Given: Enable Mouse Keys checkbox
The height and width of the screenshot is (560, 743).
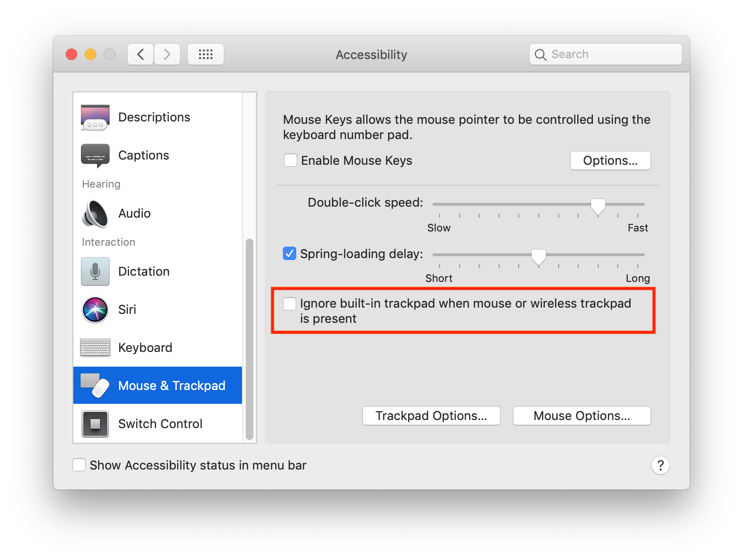Looking at the screenshot, I should click(x=291, y=160).
